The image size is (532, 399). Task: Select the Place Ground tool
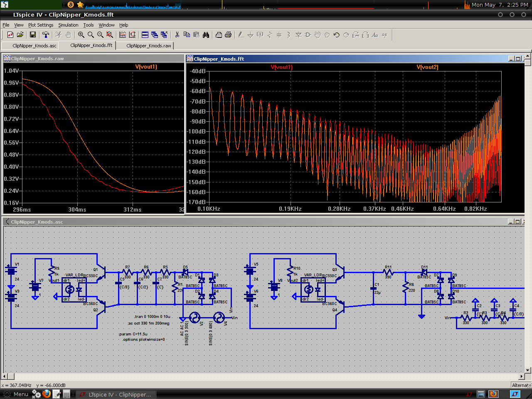(x=251, y=35)
